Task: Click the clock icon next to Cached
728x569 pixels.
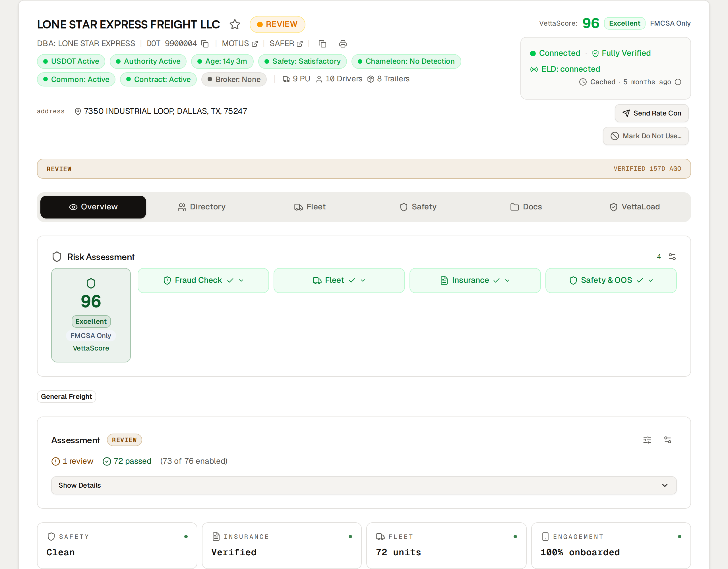Action: click(583, 82)
